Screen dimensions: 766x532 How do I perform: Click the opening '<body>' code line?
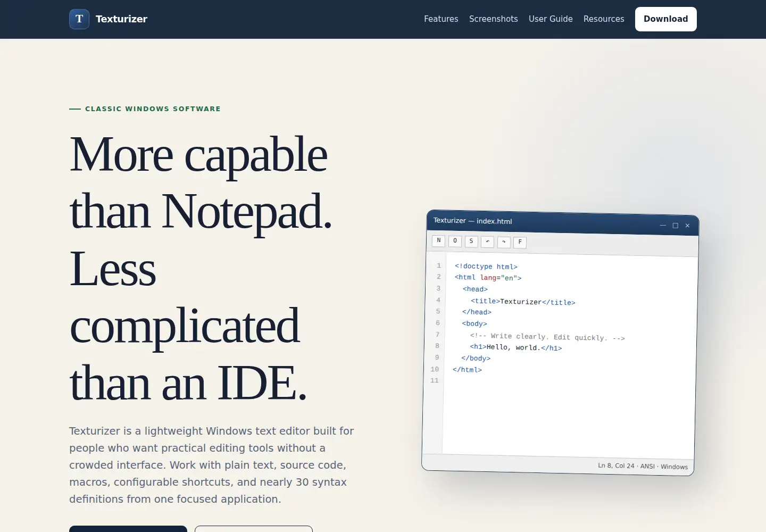tap(474, 323)
